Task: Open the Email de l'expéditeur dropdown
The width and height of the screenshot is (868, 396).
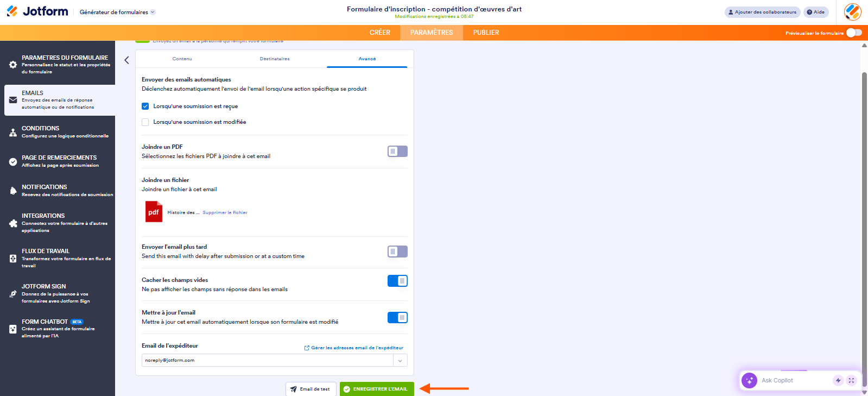Action: (274, 360)
